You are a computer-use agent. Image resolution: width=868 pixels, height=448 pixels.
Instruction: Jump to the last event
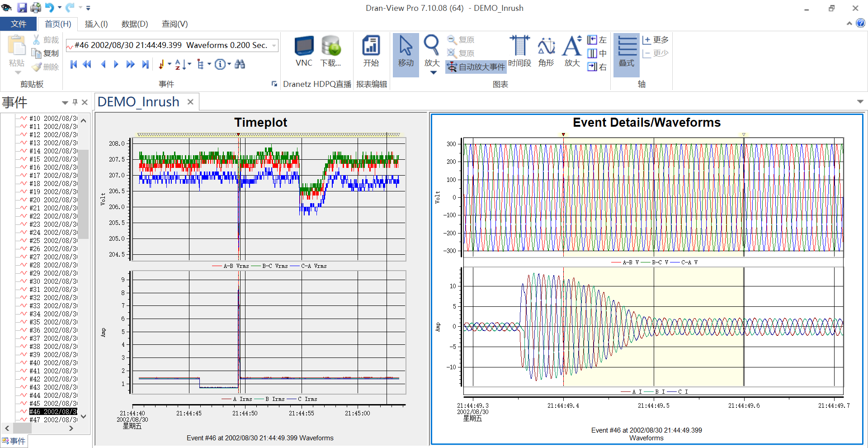[145, 64]
